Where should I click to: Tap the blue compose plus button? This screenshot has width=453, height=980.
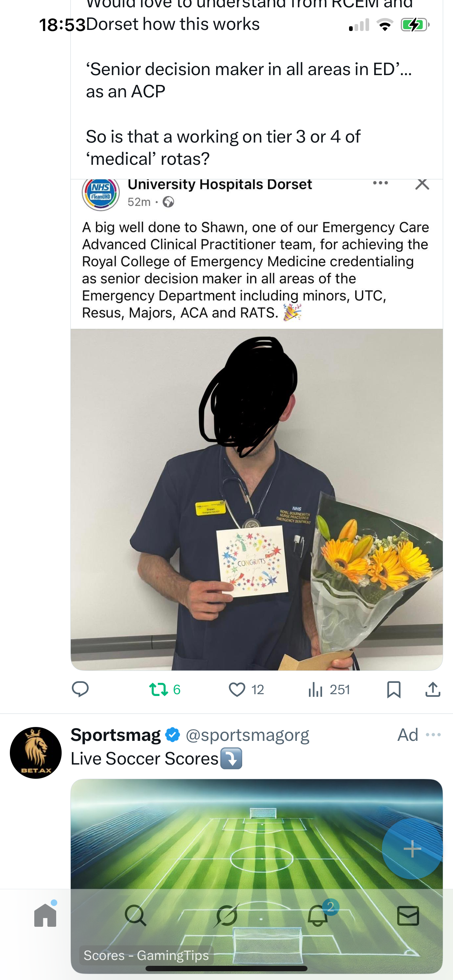click(x=412, y=849)
